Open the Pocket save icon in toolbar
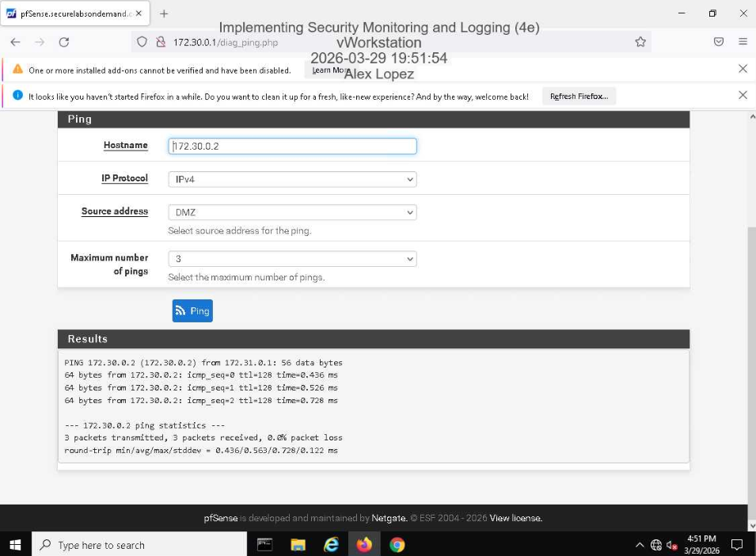Screen dimensions: 756x556 [x=719, y=42]
